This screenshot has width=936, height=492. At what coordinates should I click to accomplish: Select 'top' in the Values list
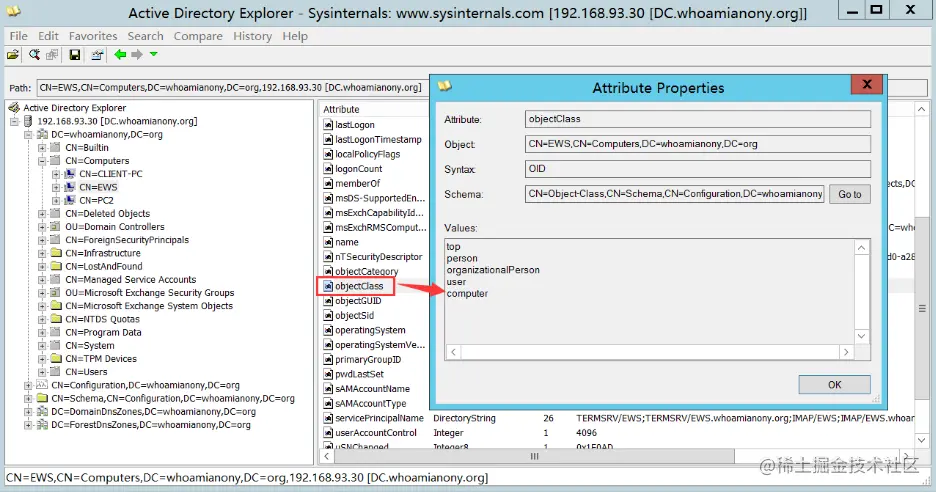[x=454, y=247]
